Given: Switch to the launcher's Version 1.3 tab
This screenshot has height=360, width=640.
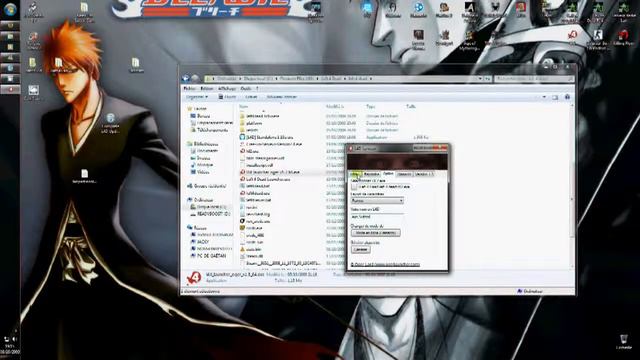Looking at the screenshot, I should pos(424,174).
